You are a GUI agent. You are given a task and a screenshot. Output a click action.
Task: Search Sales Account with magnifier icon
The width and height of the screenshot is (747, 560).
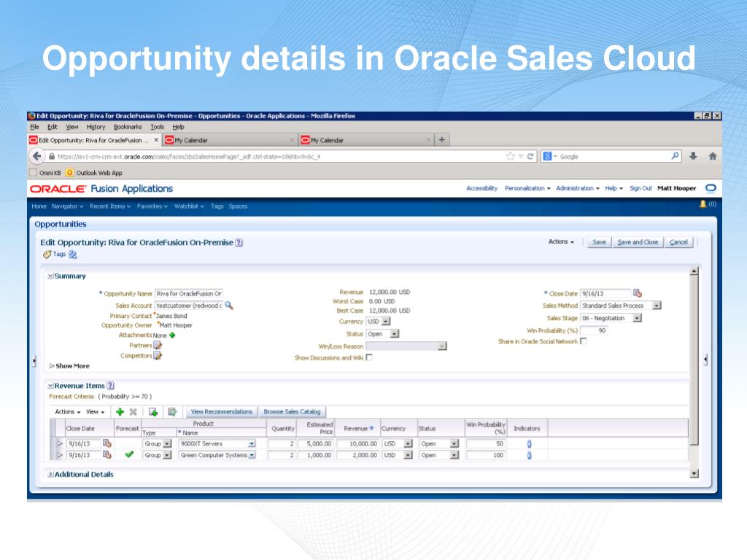228,306
